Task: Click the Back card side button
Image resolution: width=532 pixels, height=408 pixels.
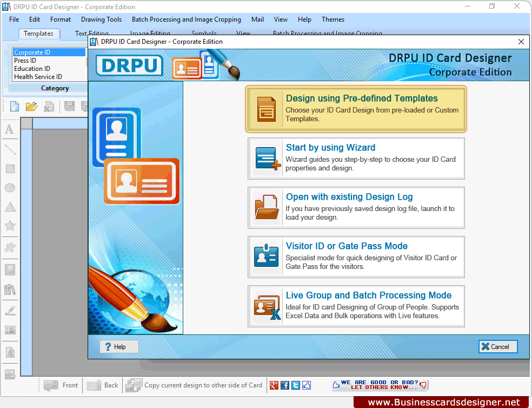Action: 103,385
